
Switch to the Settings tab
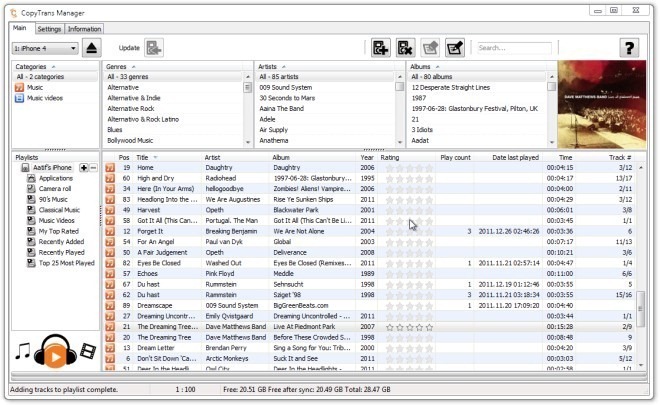pos(49,29)
